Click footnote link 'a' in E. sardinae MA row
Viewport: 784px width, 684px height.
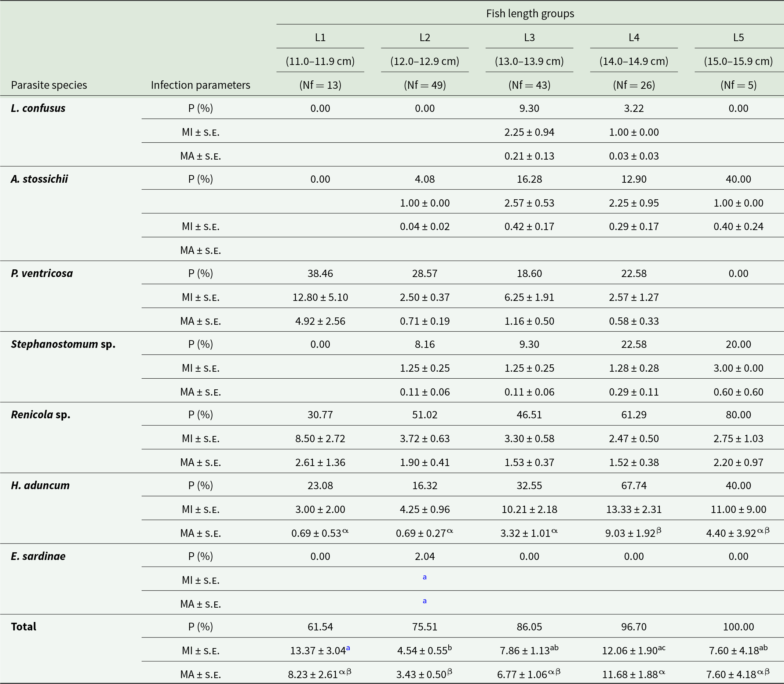(424, 601)
